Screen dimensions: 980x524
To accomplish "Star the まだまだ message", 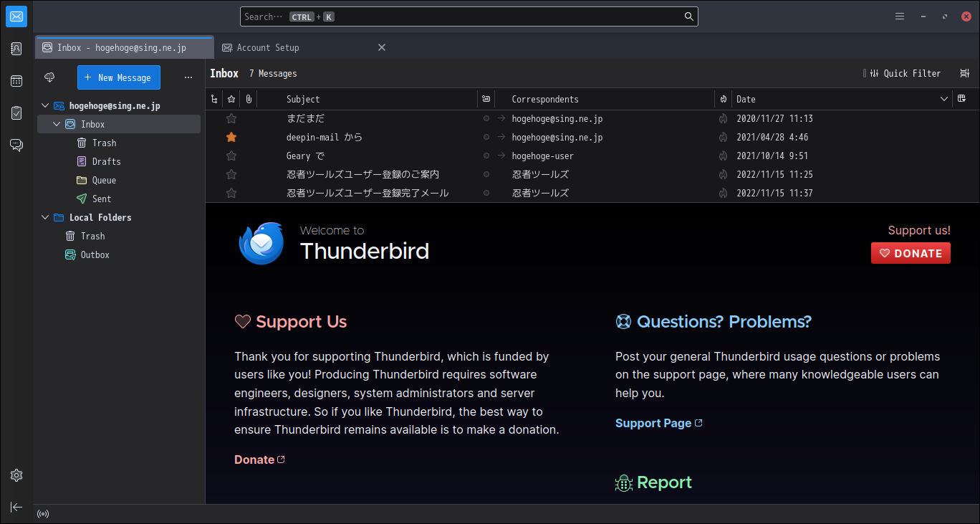I will (231, 118).
